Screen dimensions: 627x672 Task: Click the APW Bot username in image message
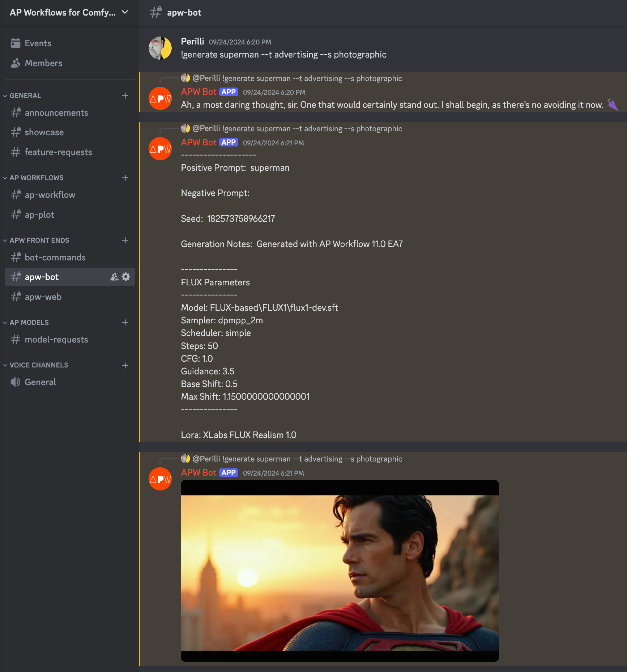pyautogui.click(x=199, y=472)
